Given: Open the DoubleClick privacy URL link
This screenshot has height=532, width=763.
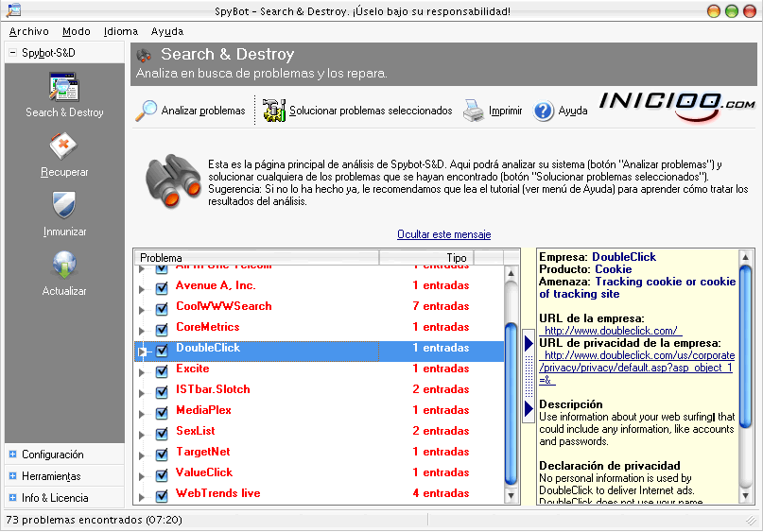Looking at the screenshot, I should pos(637,369).
